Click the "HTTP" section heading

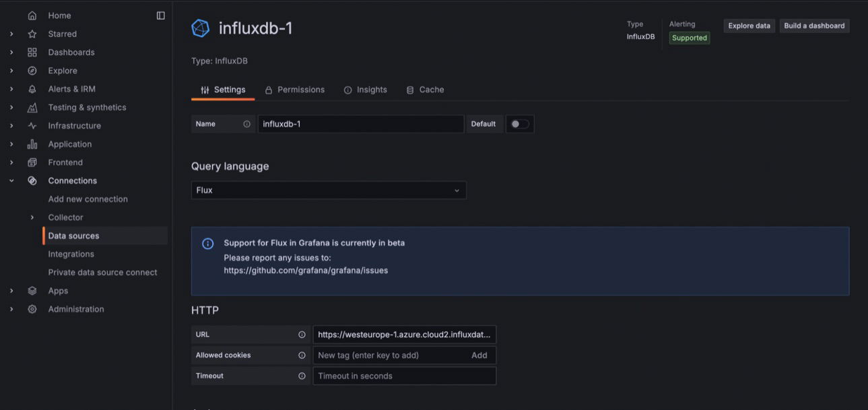click(205, 310)
